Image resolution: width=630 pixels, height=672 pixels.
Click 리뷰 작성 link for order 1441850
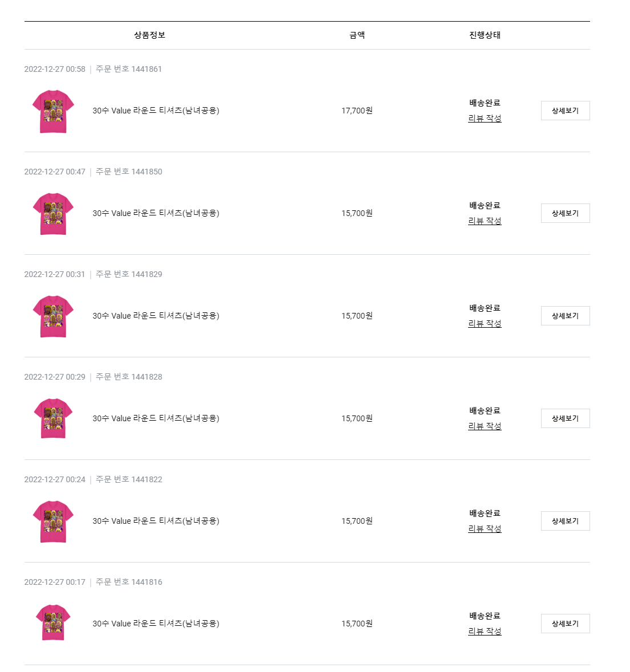(485, 221)
